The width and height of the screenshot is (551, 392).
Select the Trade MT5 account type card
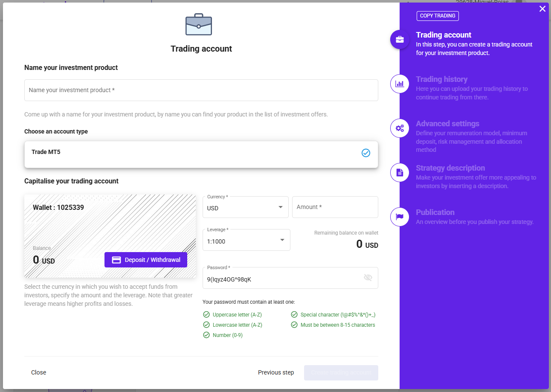(x=201, y=154)
